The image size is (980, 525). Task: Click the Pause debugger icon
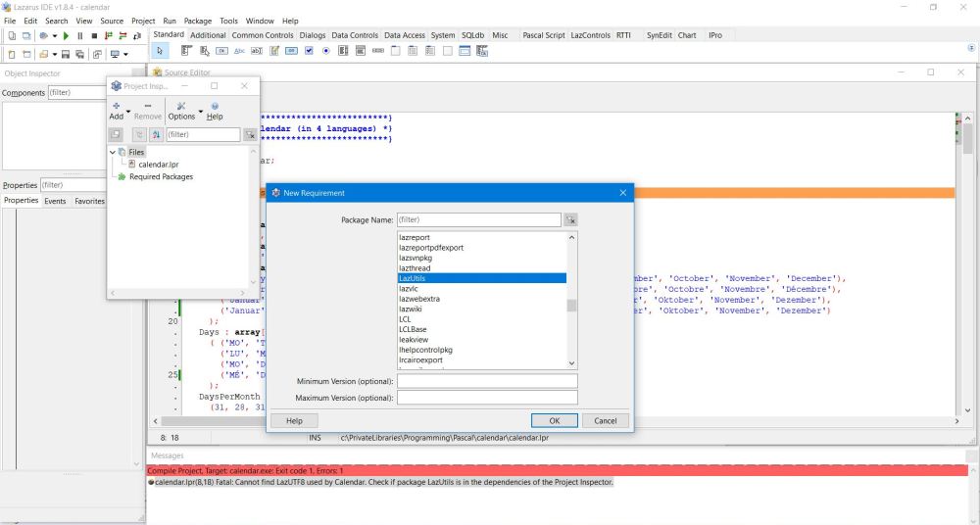coord(80,36)
